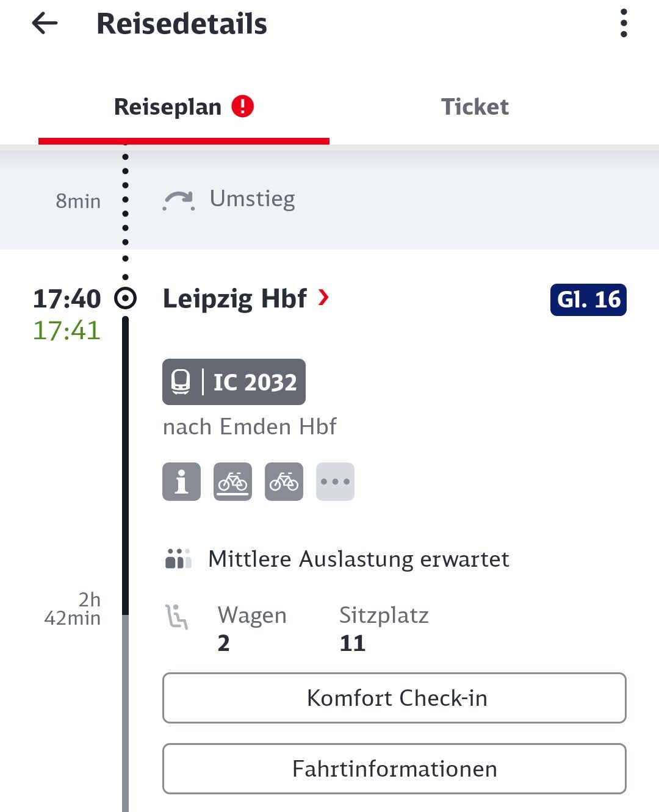Tap the second bicycle icon

click(x=284, y=481)
